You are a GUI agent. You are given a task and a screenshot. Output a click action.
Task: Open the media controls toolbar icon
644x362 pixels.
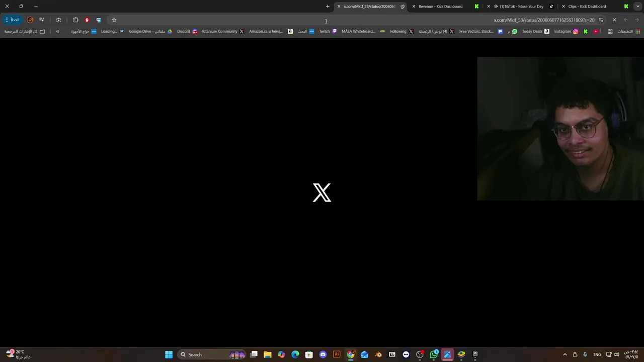coord(42,20)
